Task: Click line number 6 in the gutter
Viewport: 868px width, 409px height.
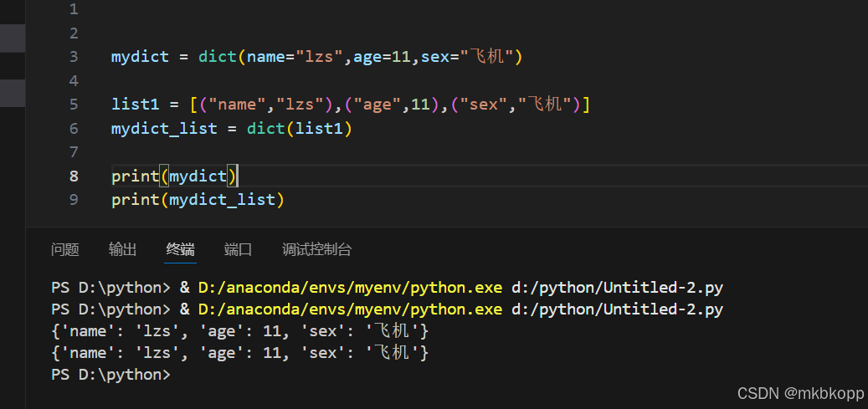Action: click(x=74, y=129)
